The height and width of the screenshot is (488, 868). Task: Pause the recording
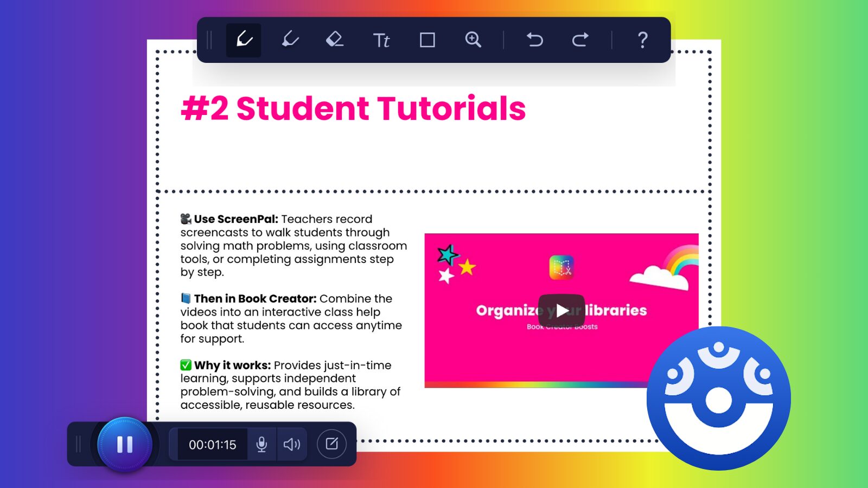125,445
